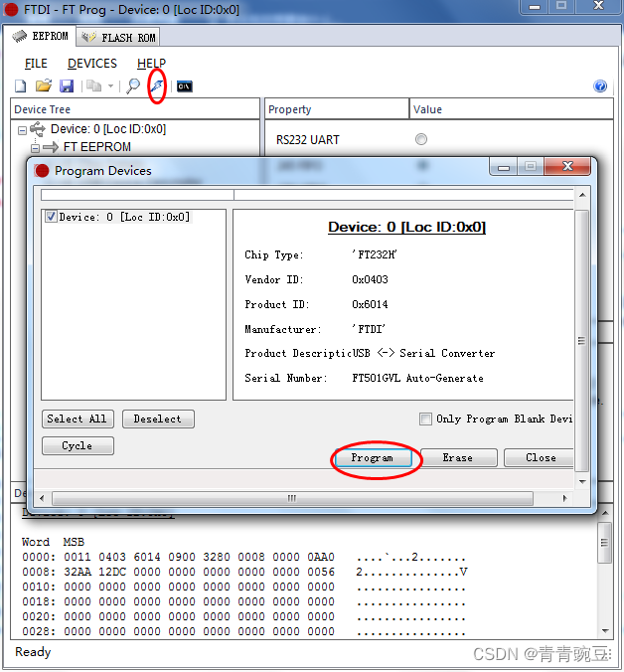Image resolution: width=624 pixels, height=672 pixels.
Task: Click the Close button in dialog
Action: coord(540,457)
